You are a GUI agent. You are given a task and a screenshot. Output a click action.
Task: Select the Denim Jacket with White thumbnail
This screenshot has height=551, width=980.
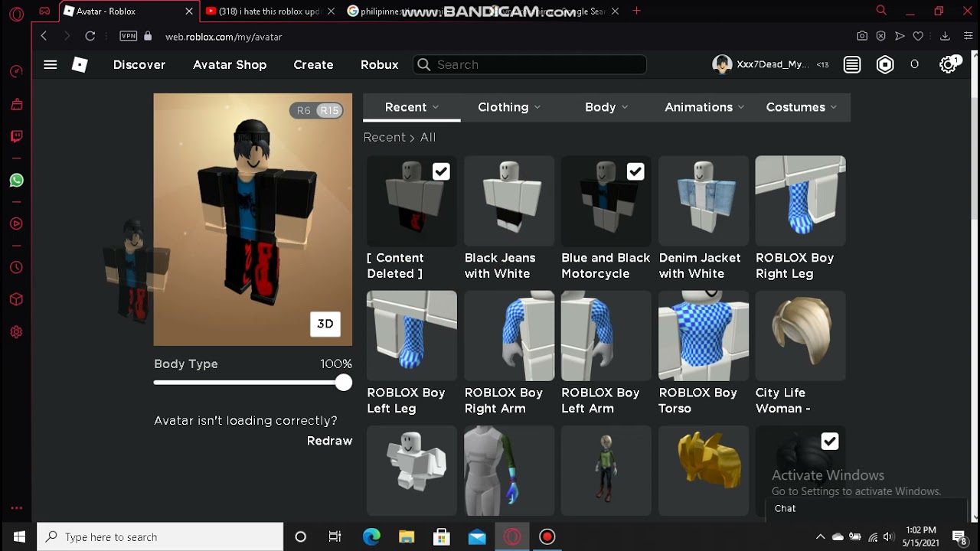click(704, 201)
